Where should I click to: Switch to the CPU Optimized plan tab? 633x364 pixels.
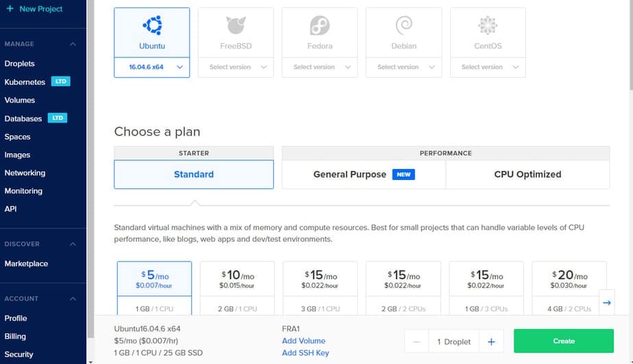pos(527,174)
